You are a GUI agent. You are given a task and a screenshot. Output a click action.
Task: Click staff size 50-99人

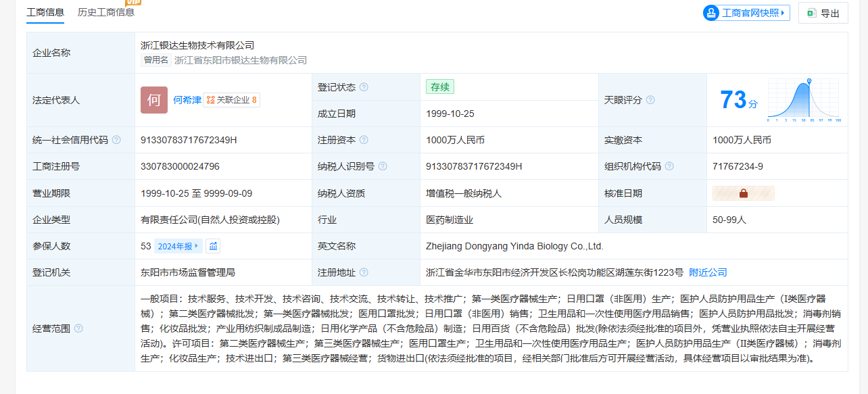pos(729,220)
